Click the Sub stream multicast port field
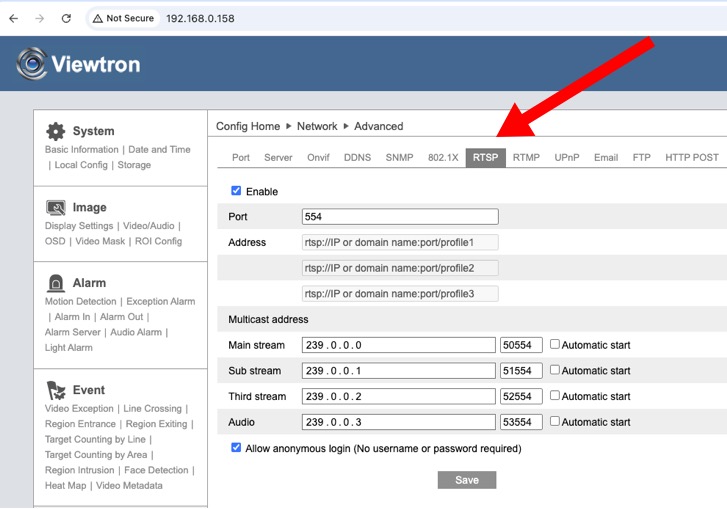Screen dimensions: 727x509 (x=521, y=371)
